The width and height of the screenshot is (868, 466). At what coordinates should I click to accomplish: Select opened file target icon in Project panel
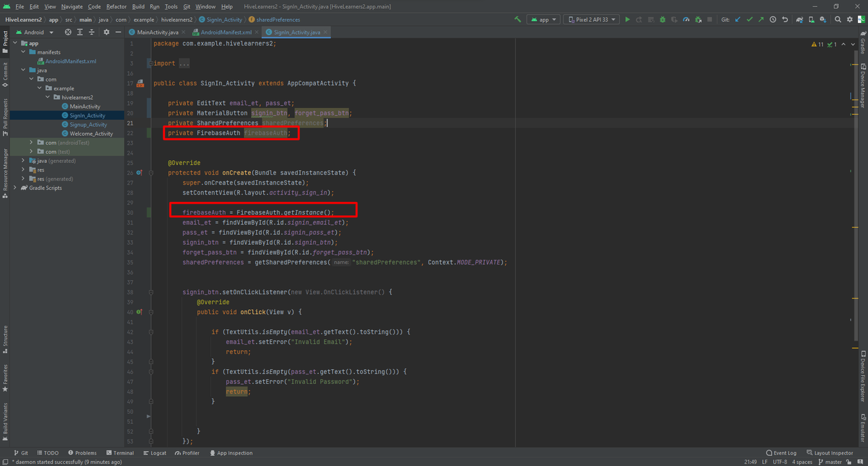[x=68, y=32]
